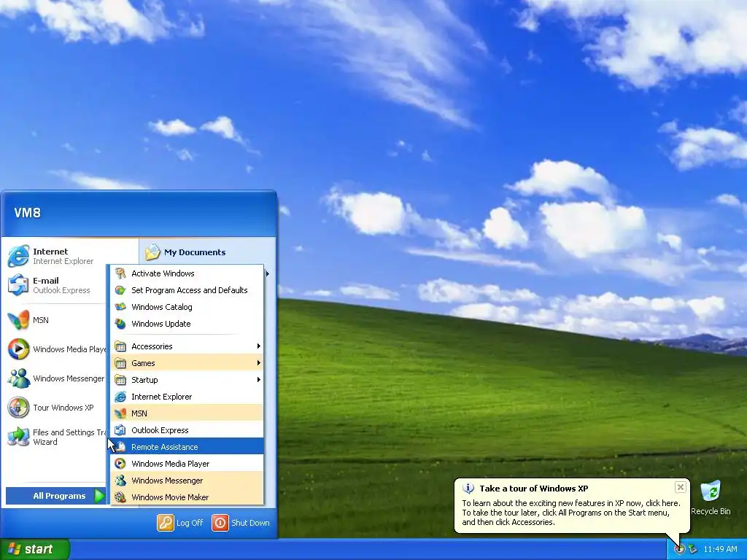Click the VM8 user name header
The image size is (747, 560).
pyautogui.click(x=27, y=212)
